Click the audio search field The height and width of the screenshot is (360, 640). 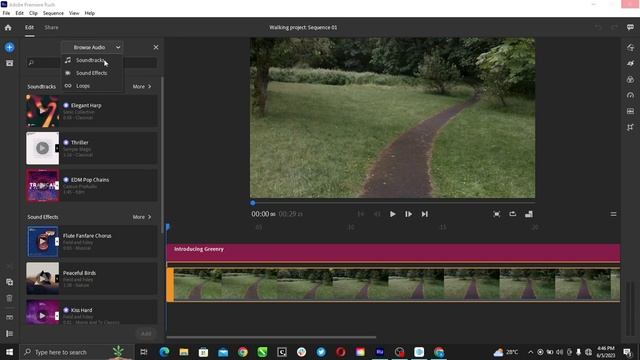pos(91,62)
